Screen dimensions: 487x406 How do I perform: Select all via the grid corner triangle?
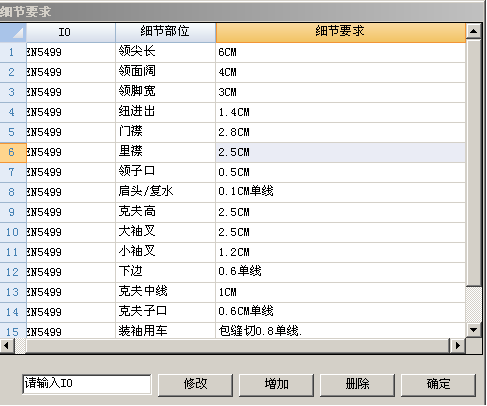13,32
